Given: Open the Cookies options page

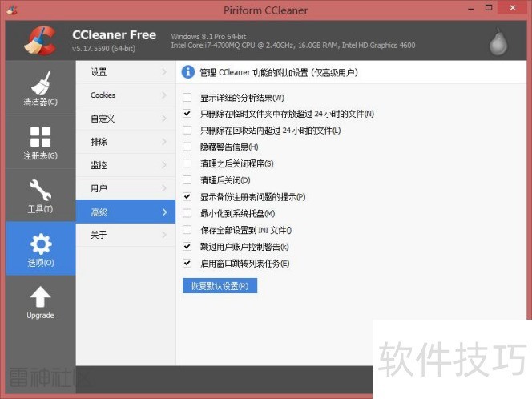Looking at the screenshot, I should click(x=126, y=95).
